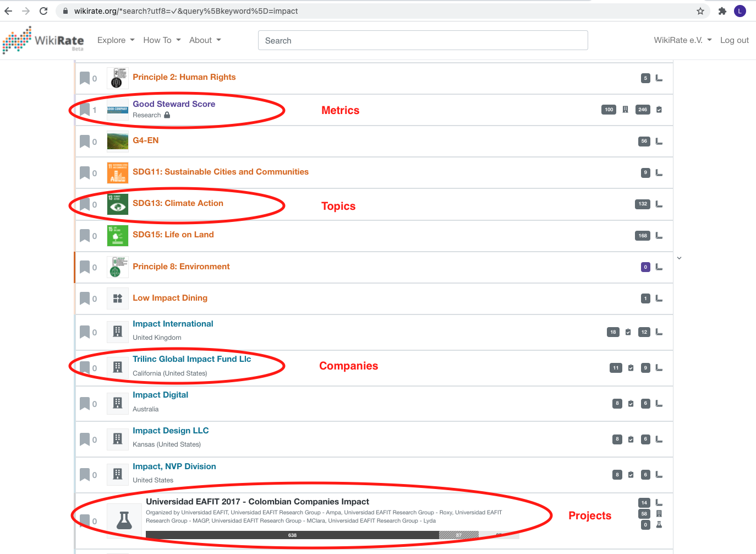The width and height of the screenshot is (756, 554).
Task: Toggle bookmark for Good Steward Score
Action: (85, 110)
